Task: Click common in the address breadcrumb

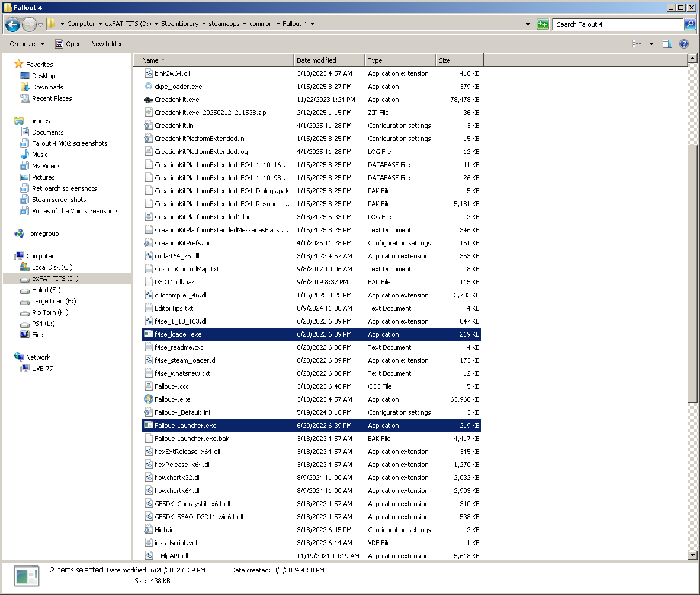Action: click(261, 24)
